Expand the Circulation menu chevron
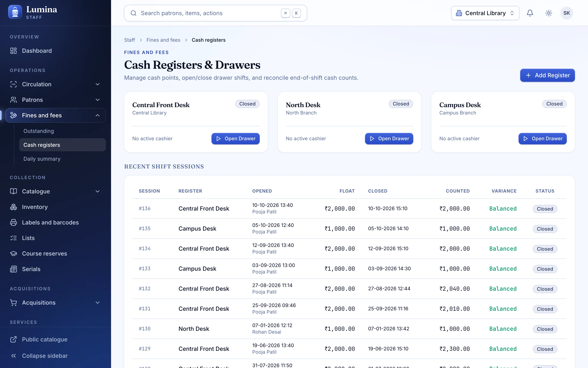The height and width of the screenshot is (368, 588). pyautogui.click(x=98, y=84)
